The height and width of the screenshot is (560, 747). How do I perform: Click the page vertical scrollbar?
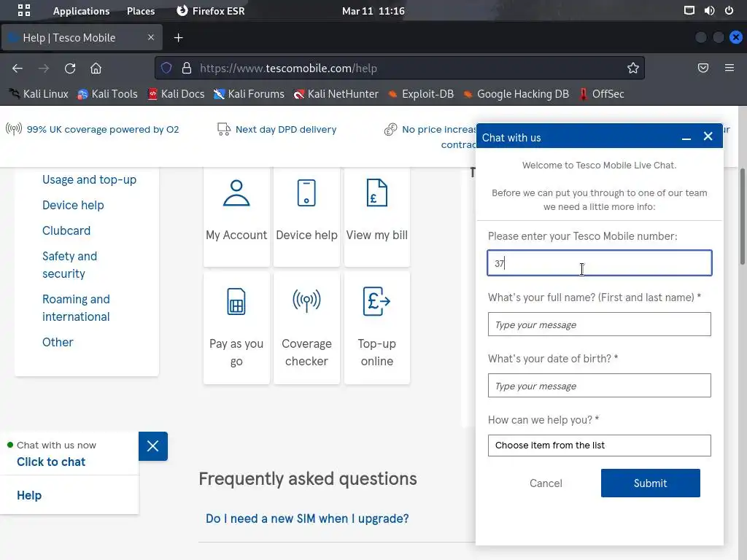742,217
